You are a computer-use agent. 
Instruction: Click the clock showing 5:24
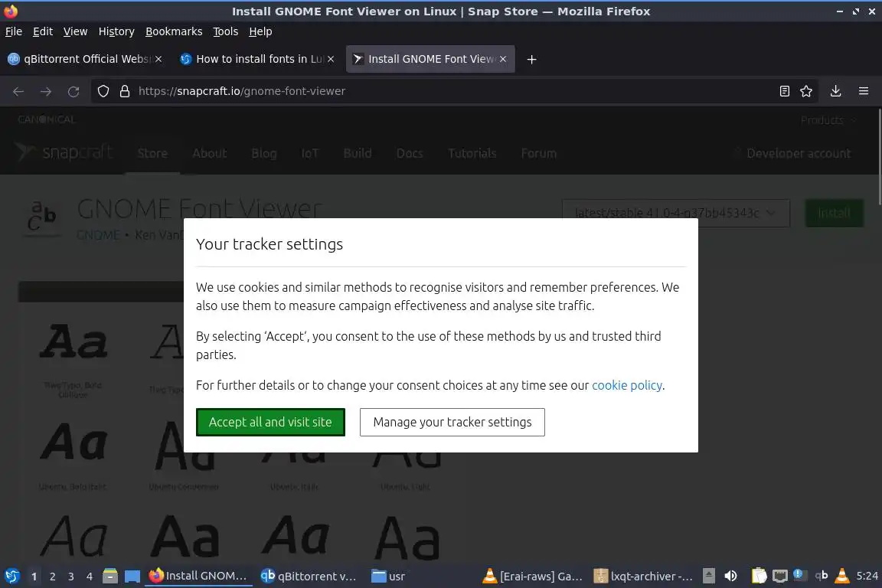pos(867,577)
